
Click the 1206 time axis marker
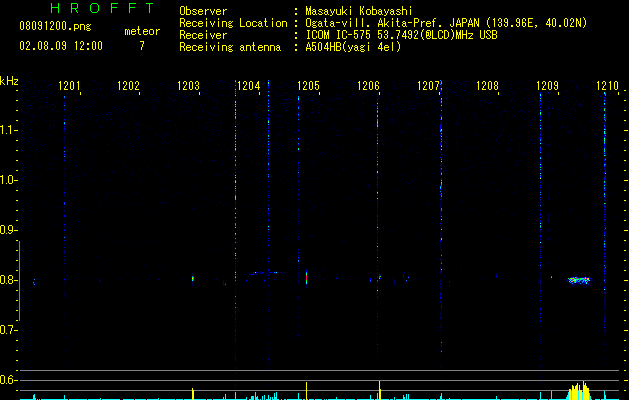click(x=368, y=86)
